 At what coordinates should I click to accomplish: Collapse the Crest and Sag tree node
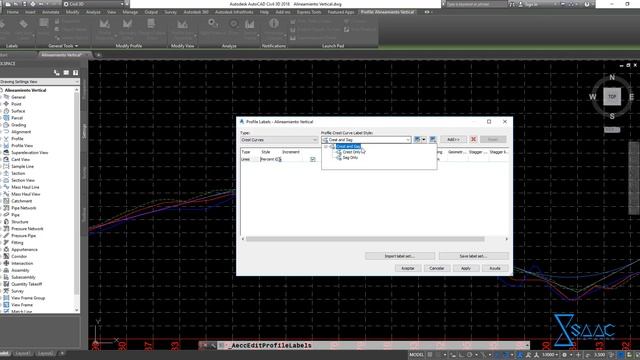[326, 147]
